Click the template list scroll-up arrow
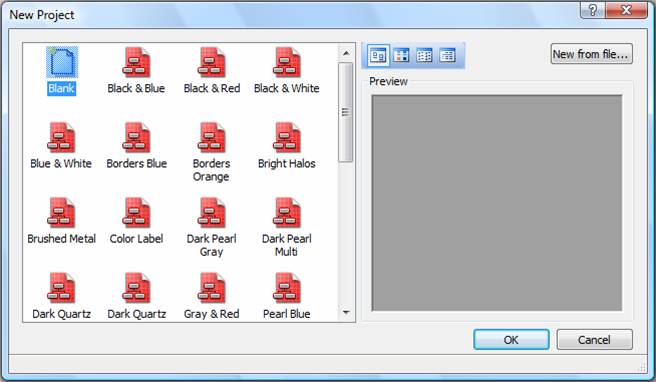Image resolution: width=656 pixels, height=382 pixels. 346,53
